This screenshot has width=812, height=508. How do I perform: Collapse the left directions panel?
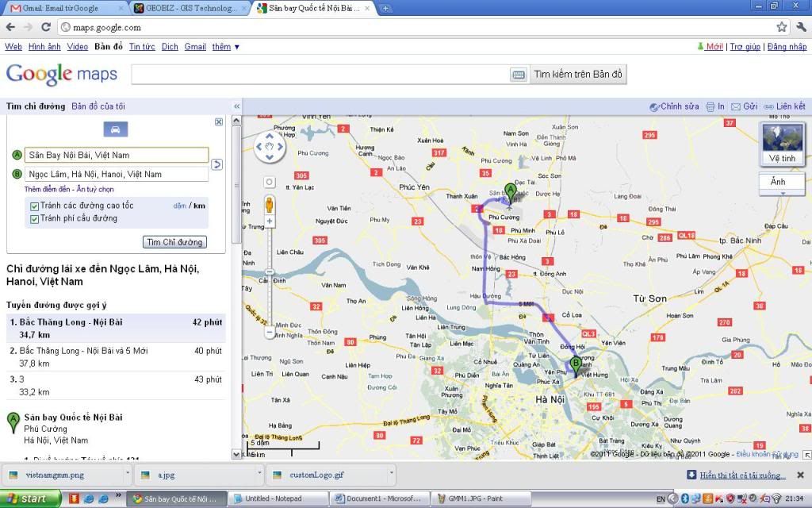point(236,106)
